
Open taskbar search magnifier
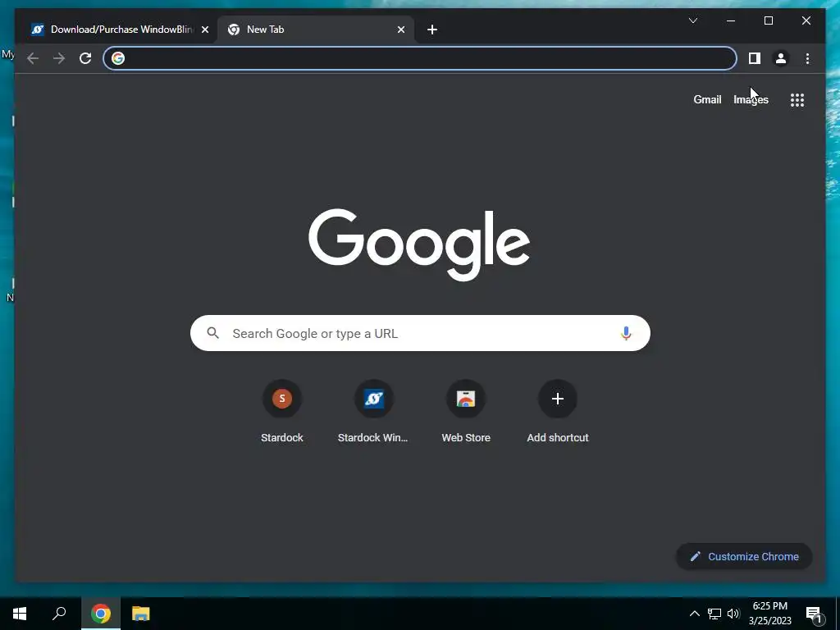(59, 614)
